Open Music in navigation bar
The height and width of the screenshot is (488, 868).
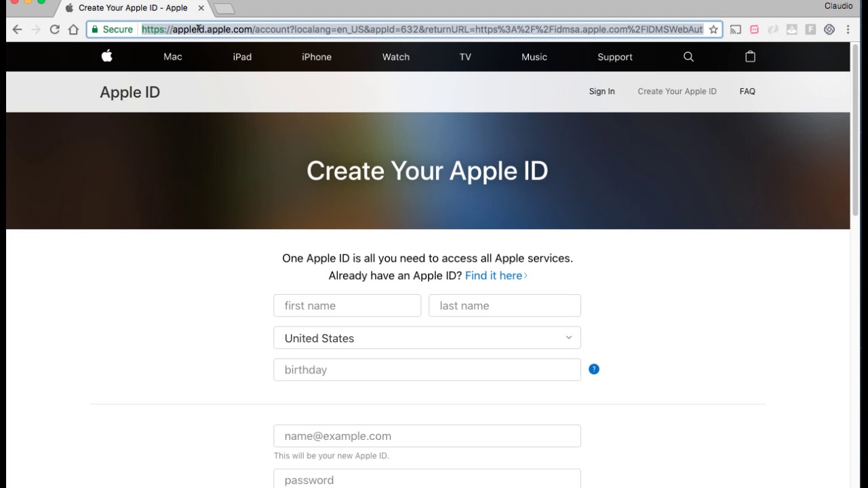(534, 57)
